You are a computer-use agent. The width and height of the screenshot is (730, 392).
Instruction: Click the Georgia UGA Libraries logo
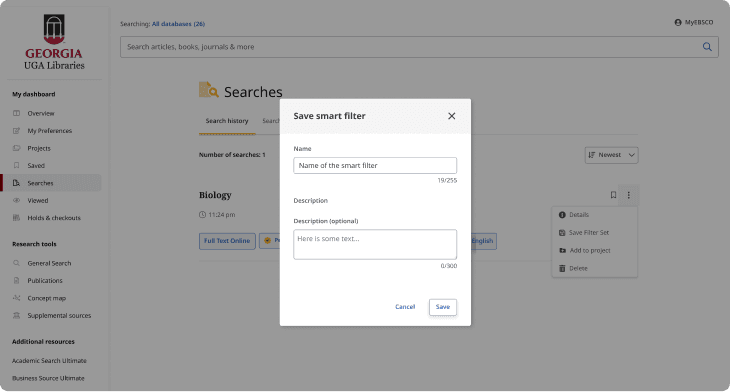tap(54, 42)
